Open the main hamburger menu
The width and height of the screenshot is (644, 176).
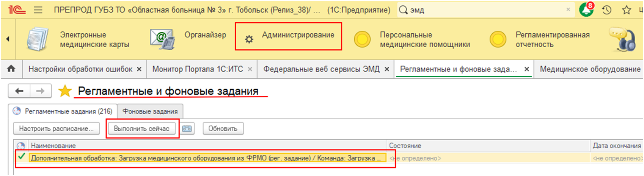click(x=38, y=10)
